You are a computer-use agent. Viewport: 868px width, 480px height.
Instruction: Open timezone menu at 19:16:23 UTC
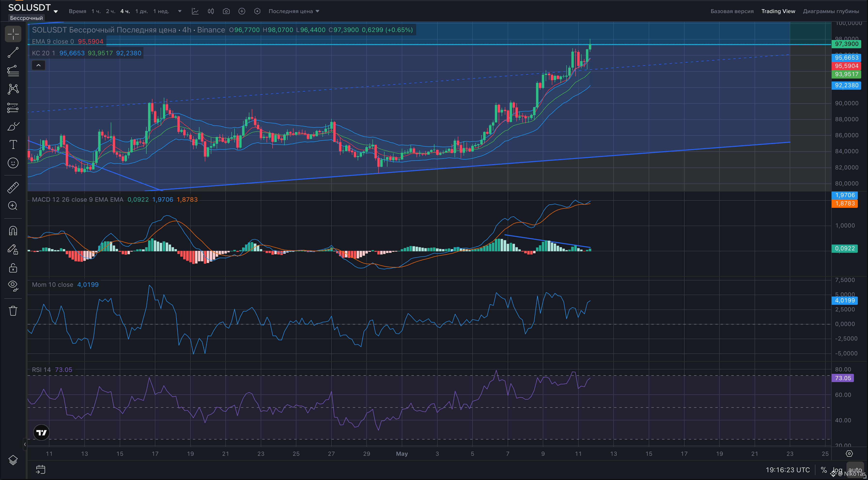(x=788, y=470)
